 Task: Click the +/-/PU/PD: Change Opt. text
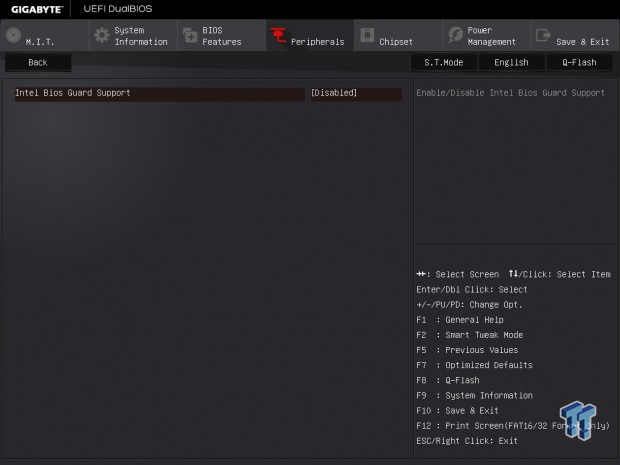pyautogui.click(x=469, y=305)
